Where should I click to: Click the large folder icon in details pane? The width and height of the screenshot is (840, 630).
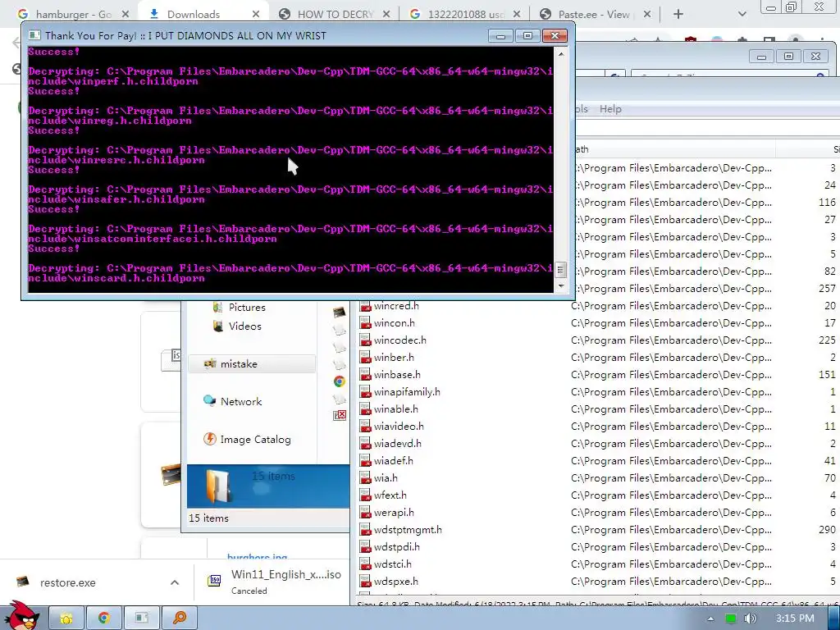click(219, 486)
